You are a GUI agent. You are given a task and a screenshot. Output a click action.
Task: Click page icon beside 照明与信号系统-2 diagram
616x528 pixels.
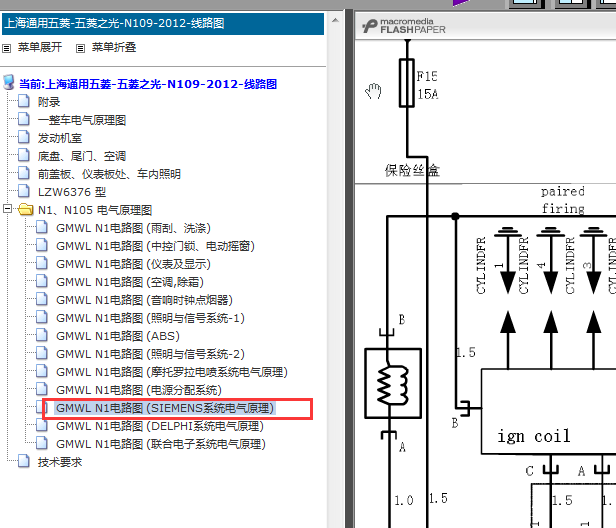click(42, 354)
